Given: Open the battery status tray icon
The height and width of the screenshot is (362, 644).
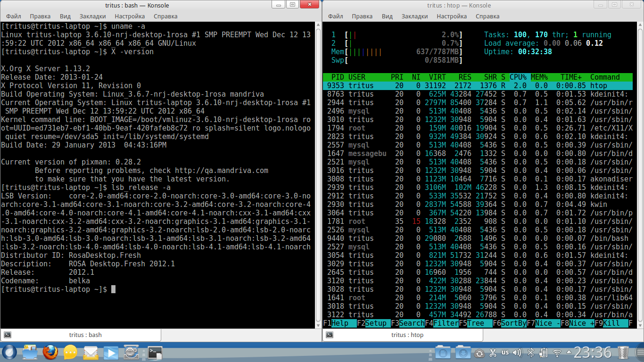Looking at the screenshot, I should (543, 353).
